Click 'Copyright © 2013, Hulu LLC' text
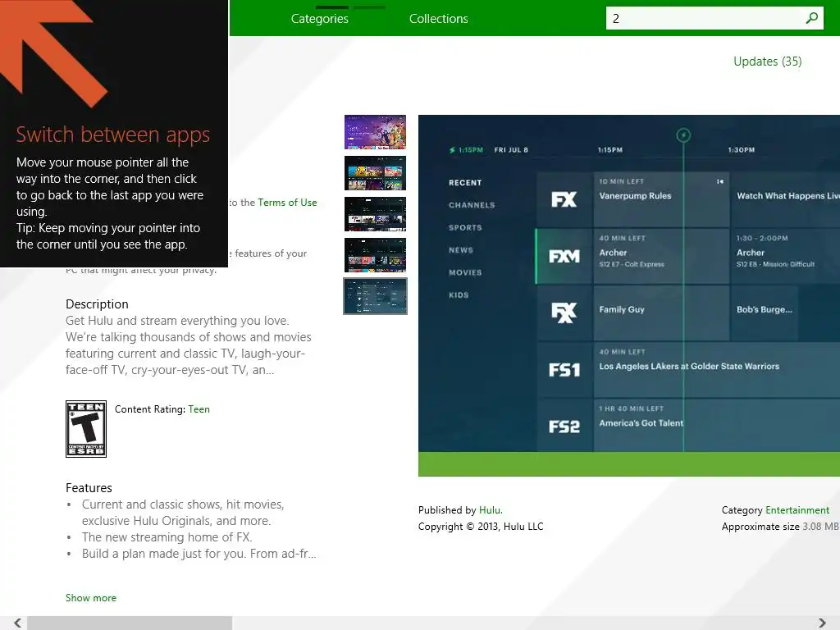840x630 pixels. pos(481,527)
